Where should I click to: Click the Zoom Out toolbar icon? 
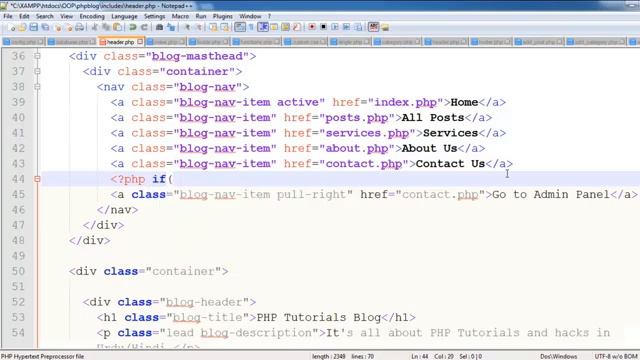pos(198,27)
